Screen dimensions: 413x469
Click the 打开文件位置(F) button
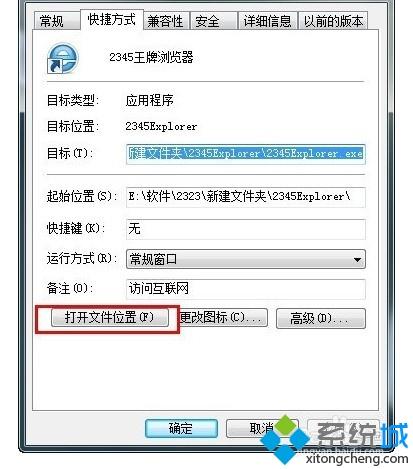[110, 317]
